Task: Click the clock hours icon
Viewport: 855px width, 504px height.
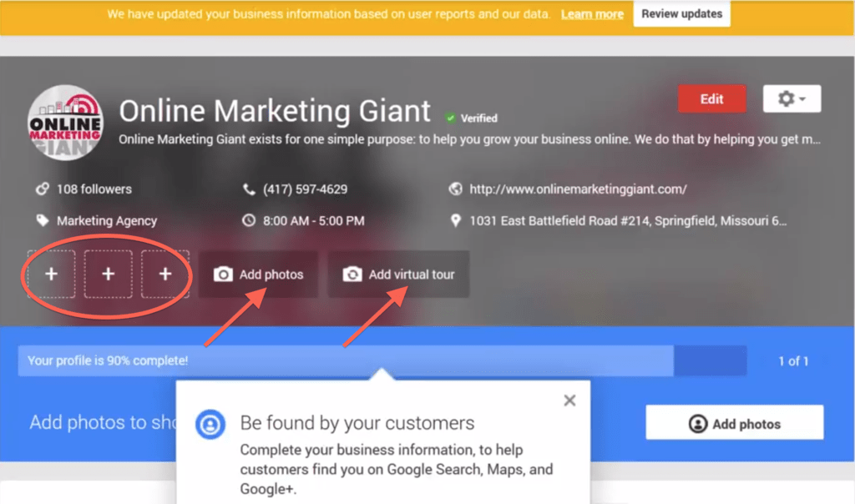Action: pos(249,220)
